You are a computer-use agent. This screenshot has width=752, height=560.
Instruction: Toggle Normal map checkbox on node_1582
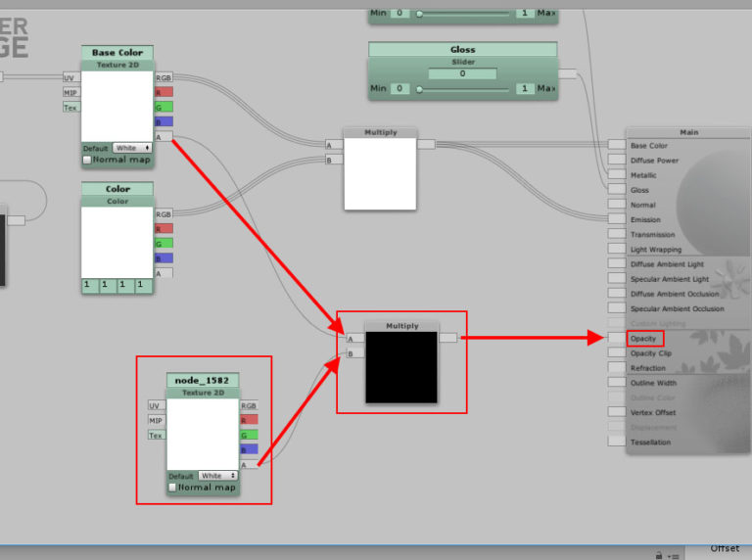[172, 487]
